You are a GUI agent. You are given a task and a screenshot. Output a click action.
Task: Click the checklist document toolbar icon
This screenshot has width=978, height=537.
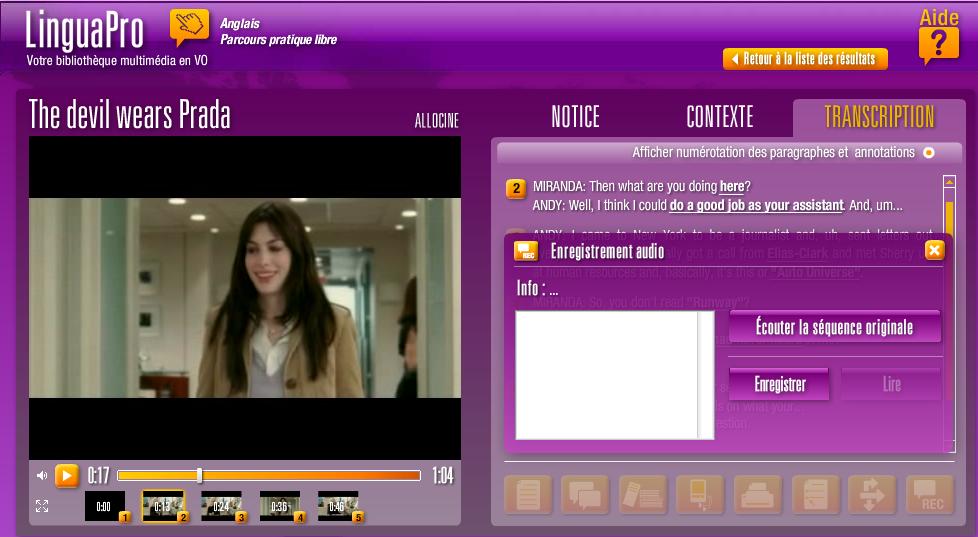click(x=815, y=495)
